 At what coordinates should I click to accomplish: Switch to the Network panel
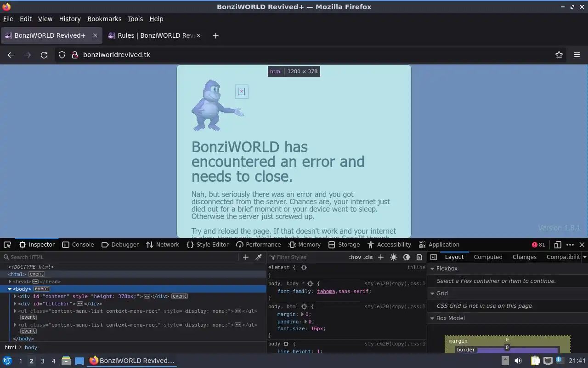163,245
